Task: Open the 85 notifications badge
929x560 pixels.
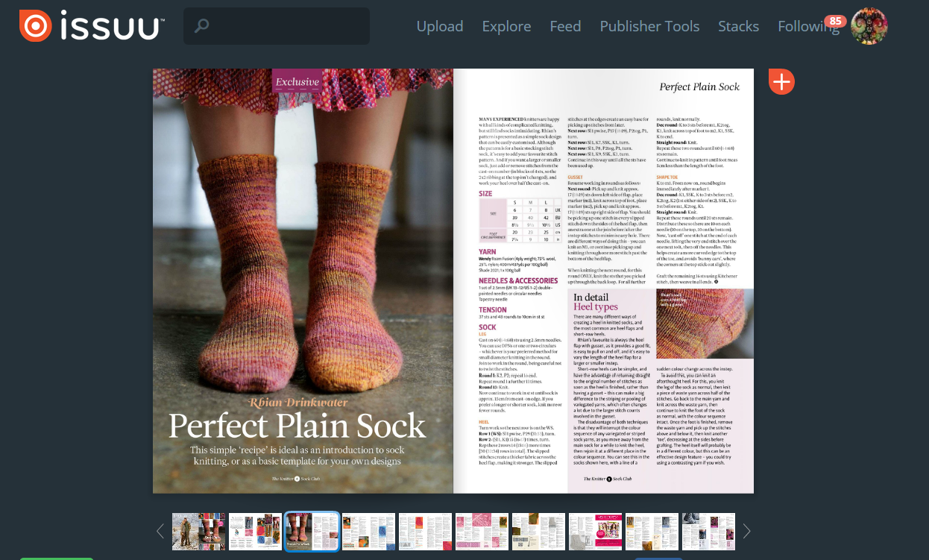Action: (835, 21)
